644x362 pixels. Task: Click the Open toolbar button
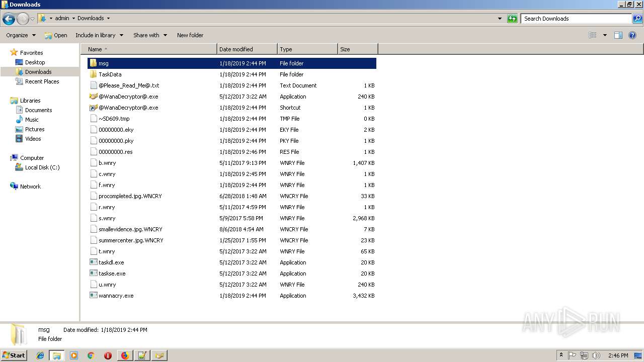pyautogui.click(x=55, y=35)
